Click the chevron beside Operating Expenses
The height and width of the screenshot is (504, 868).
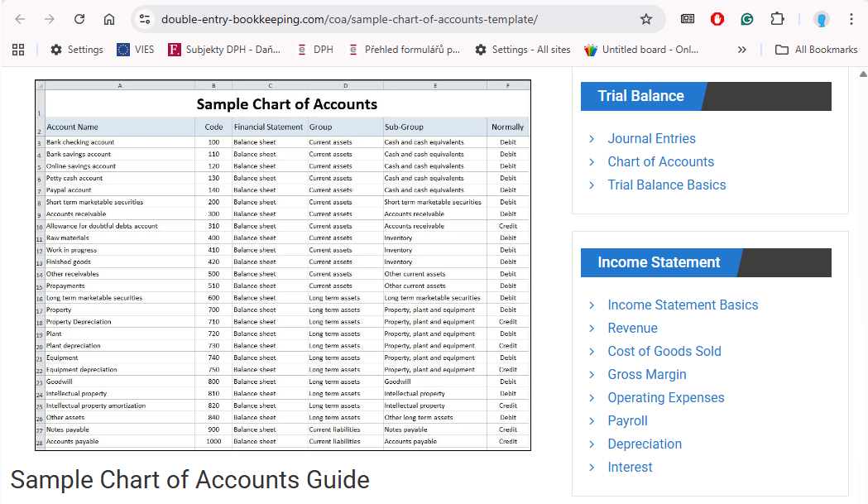tap(592, 398)
